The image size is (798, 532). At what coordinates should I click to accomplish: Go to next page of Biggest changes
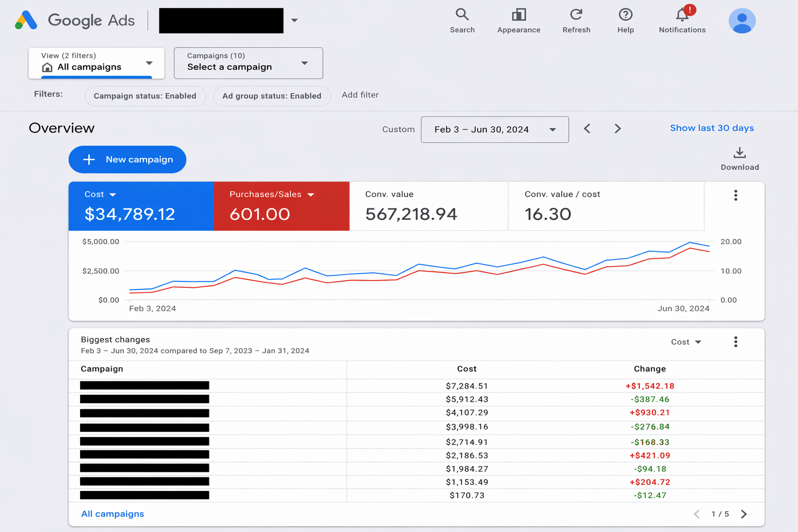point(743,514)
